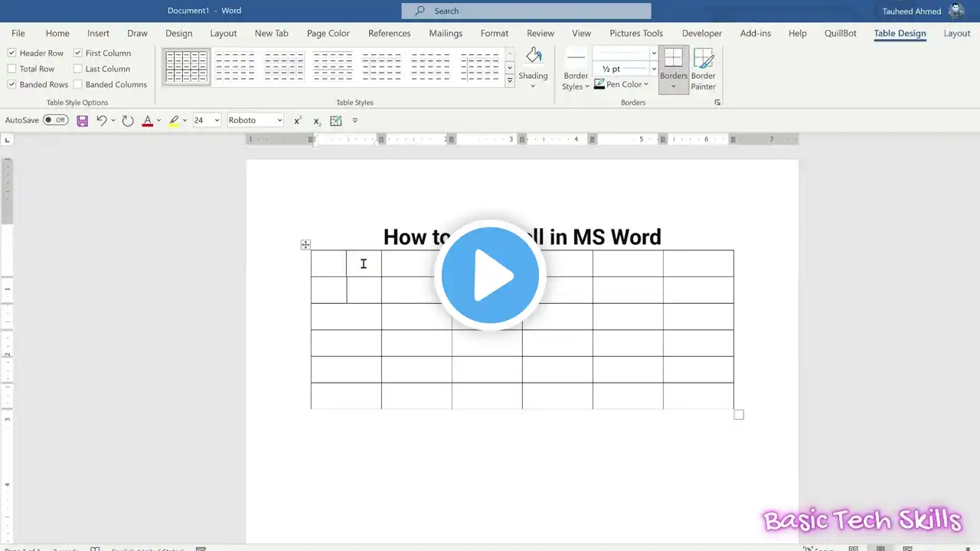Open the QuillBot tab

point(841,33)
